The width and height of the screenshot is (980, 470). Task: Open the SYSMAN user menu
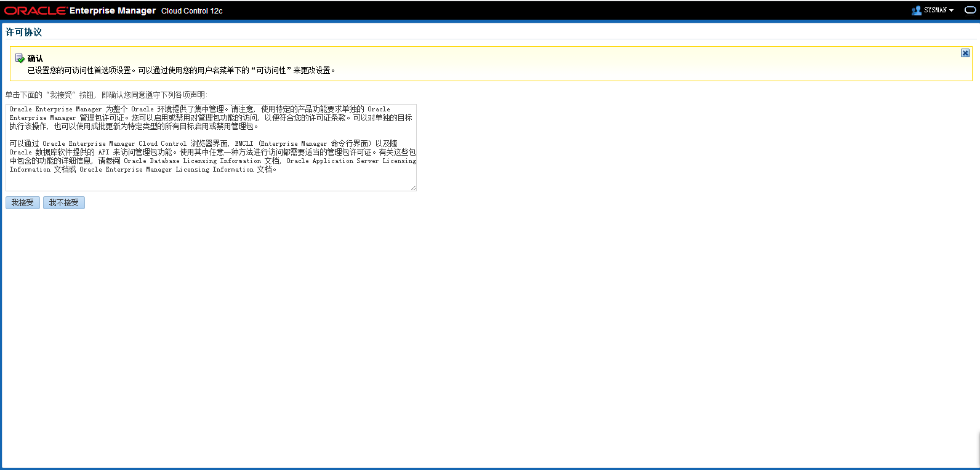coord(938,10)
